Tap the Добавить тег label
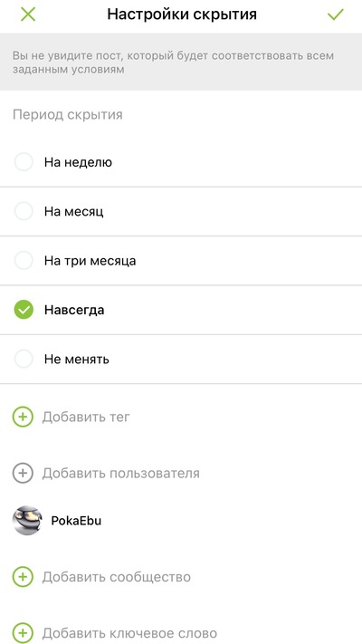This screenshot has height=644, width=362. pyautogui.click(x=86, y=418)
